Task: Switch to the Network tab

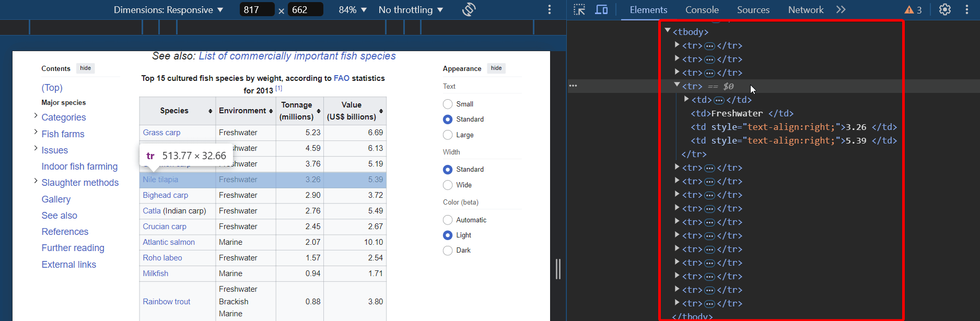Action: 806,9
